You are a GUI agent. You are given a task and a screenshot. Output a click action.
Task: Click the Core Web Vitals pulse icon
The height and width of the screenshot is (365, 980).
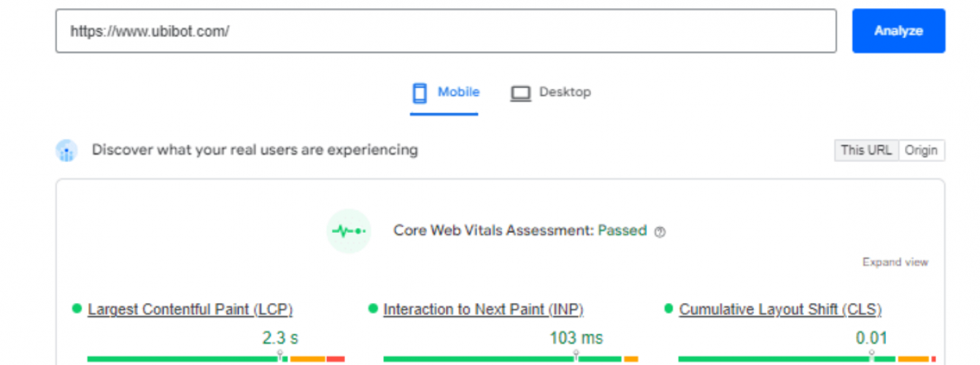coord(348,231)
